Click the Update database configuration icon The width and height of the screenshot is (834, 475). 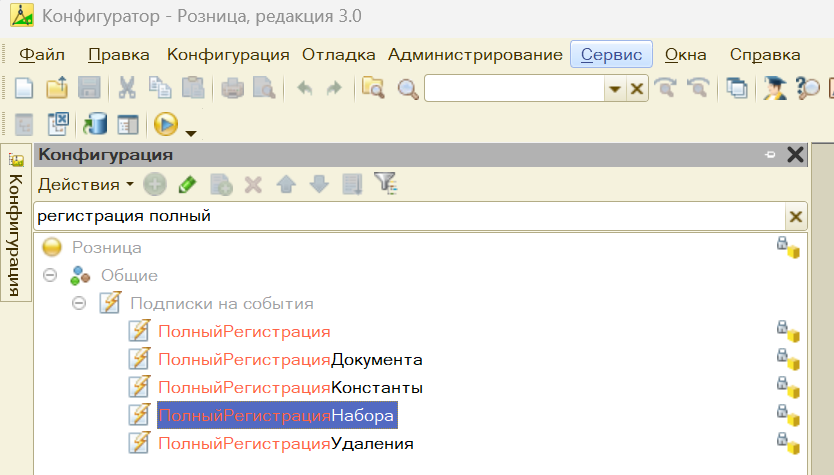[95, 125]
